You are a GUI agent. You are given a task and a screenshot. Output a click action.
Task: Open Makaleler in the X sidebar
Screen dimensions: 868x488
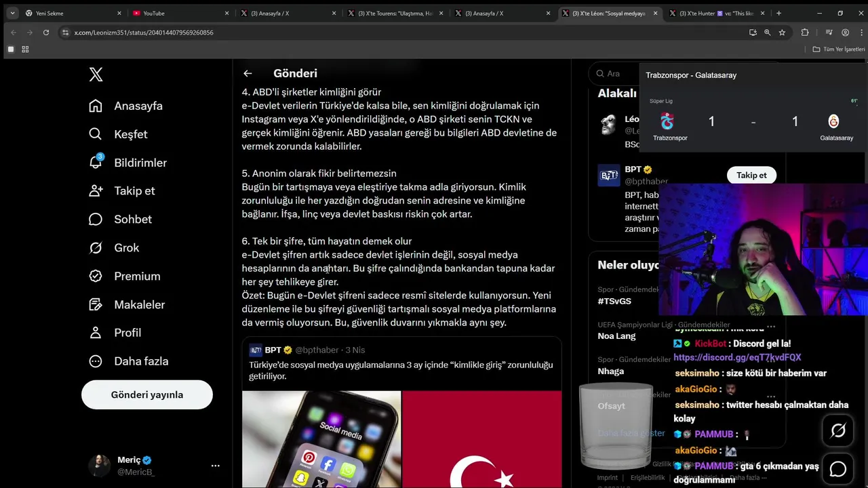coord(127,304)
